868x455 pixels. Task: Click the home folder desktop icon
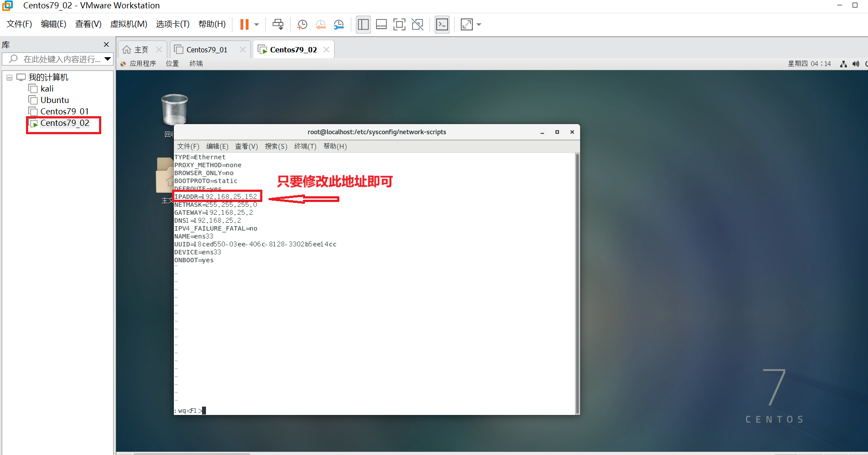click(165, 176)
